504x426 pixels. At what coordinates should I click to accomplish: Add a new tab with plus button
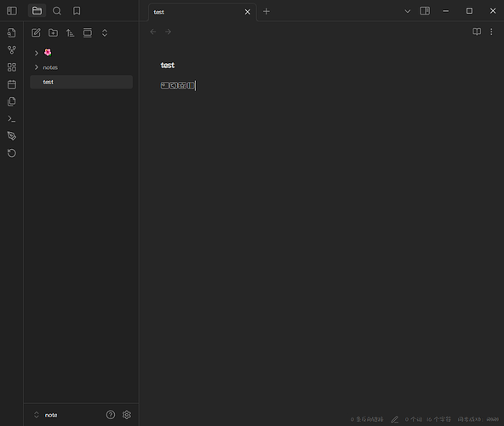266,12
